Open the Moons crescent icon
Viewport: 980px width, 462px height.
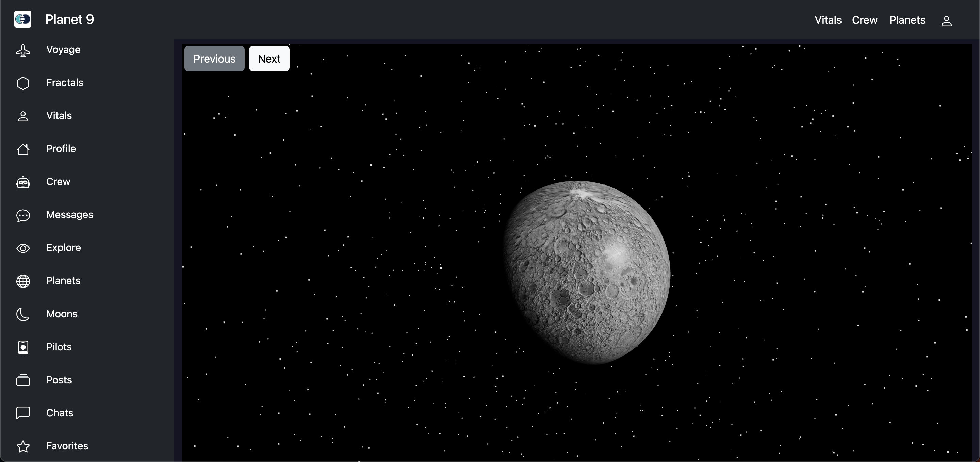click(23, 314)
